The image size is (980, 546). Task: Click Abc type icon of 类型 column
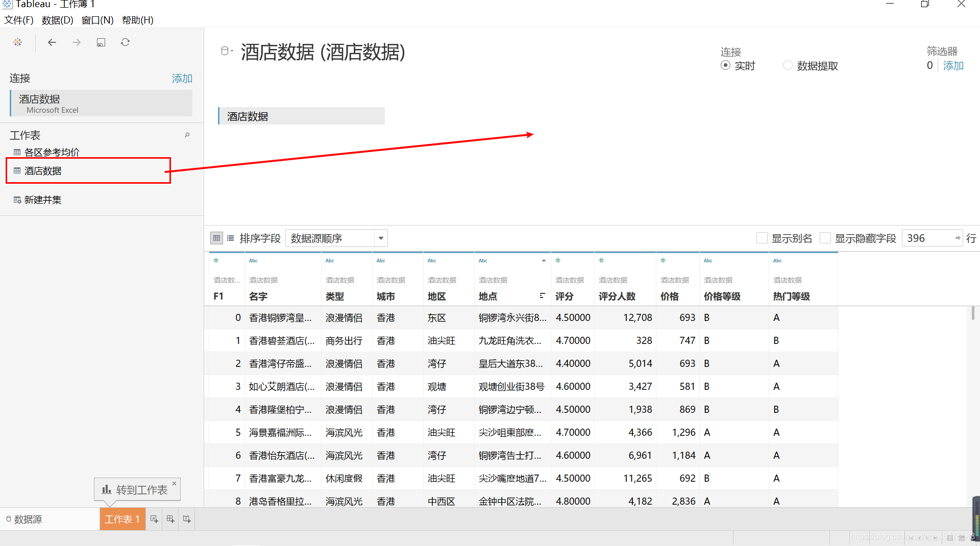tap(330, 260)
